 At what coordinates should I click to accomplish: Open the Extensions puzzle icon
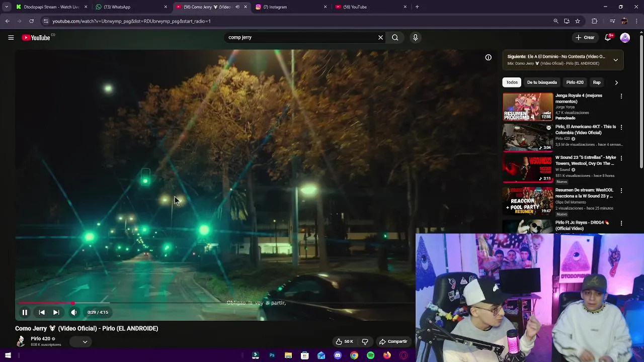click(x=595, y=21)
